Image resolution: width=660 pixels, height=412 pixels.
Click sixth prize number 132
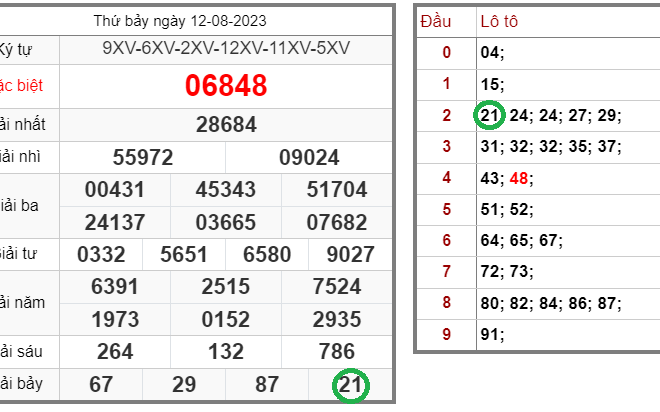pyautogui.click(x=226, y=351)
